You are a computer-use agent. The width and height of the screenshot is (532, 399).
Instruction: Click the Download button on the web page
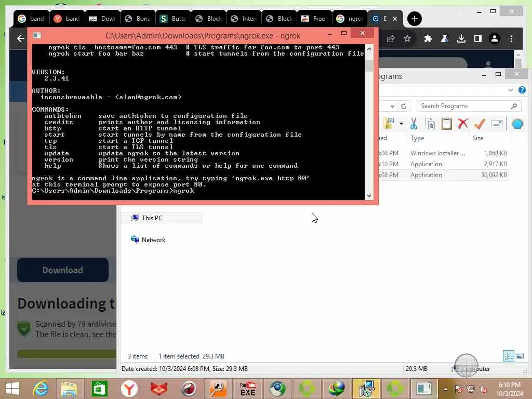63,270
